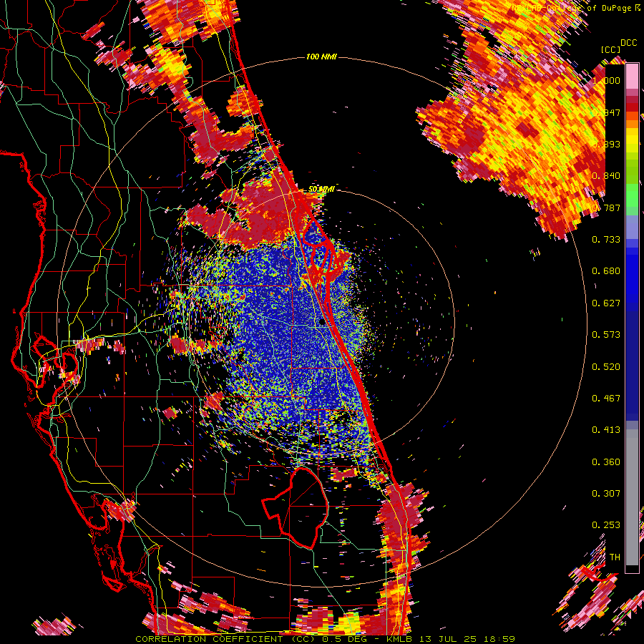This screenshot has height=644, width=644.
Task: Click the 0.253 value on the color scale
Action: pos(606,525)
